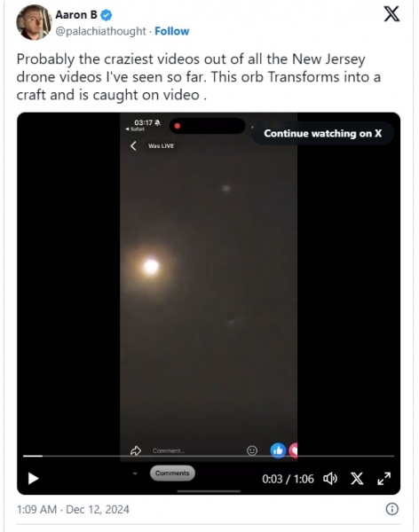This screenshot has height=532, width=419.
Task: Click the X logo at the tweet's top right
Action: click(391, 14)
